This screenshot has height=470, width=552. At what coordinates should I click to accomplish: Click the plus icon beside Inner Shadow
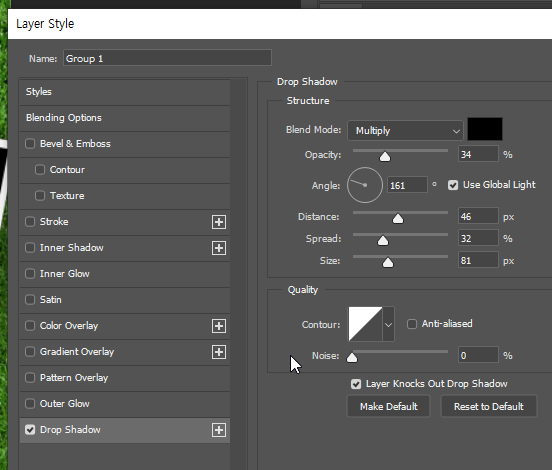click(x=219, y=248)
